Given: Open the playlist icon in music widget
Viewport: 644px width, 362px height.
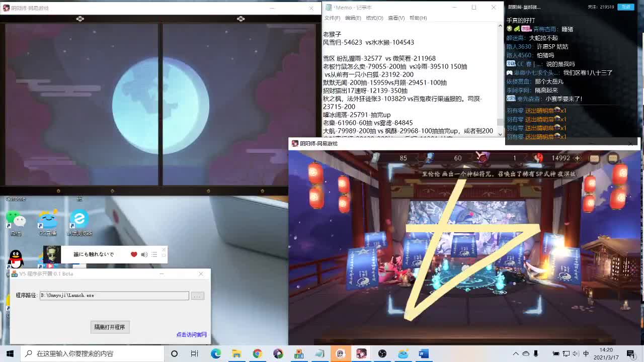Looking at the screenshot, I should point(154,254).
